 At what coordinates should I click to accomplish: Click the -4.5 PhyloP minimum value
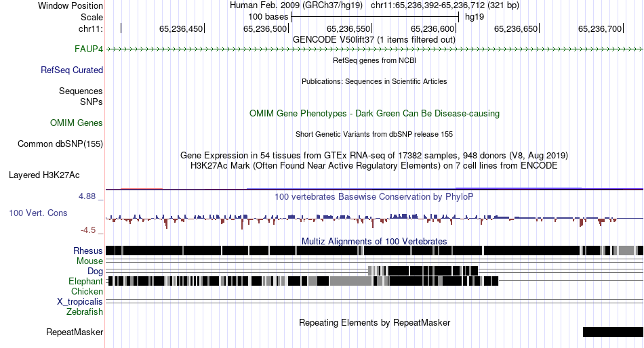click(88, 230)
